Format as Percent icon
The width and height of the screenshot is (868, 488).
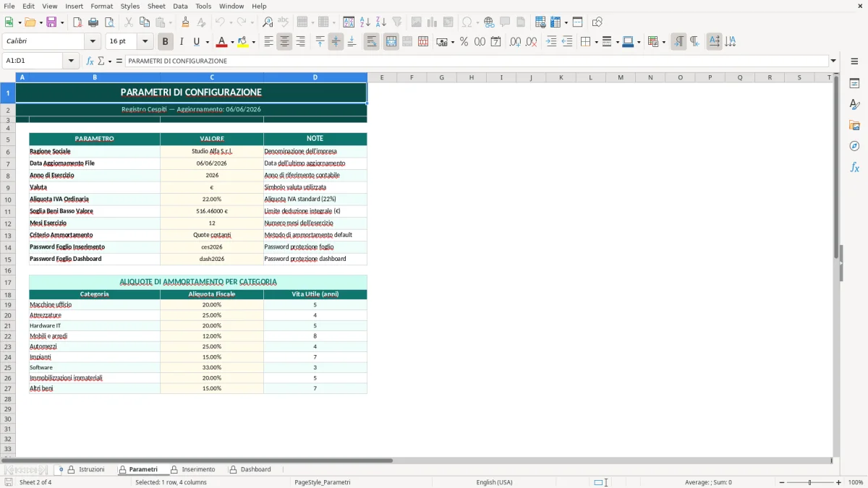(464, 42)
